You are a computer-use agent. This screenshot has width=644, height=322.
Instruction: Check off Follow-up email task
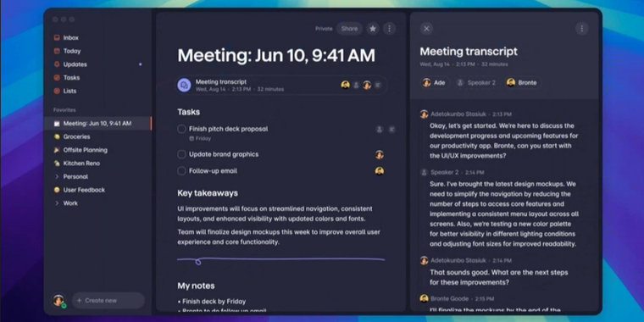tap(181, 171)
